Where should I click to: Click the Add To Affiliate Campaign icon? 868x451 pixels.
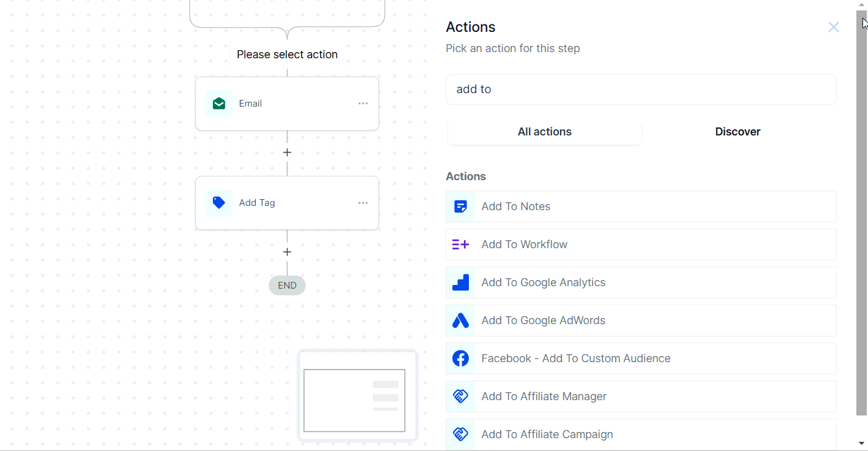(x=461, y=434)
